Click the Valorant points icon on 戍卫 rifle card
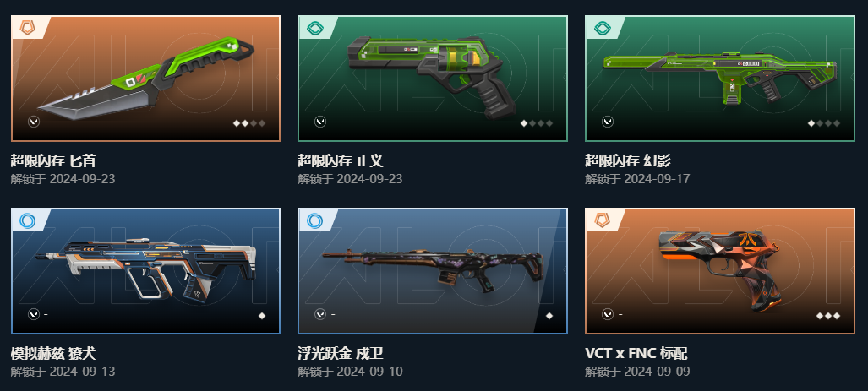This screenshot has height=391, width=868. [320, 314]
